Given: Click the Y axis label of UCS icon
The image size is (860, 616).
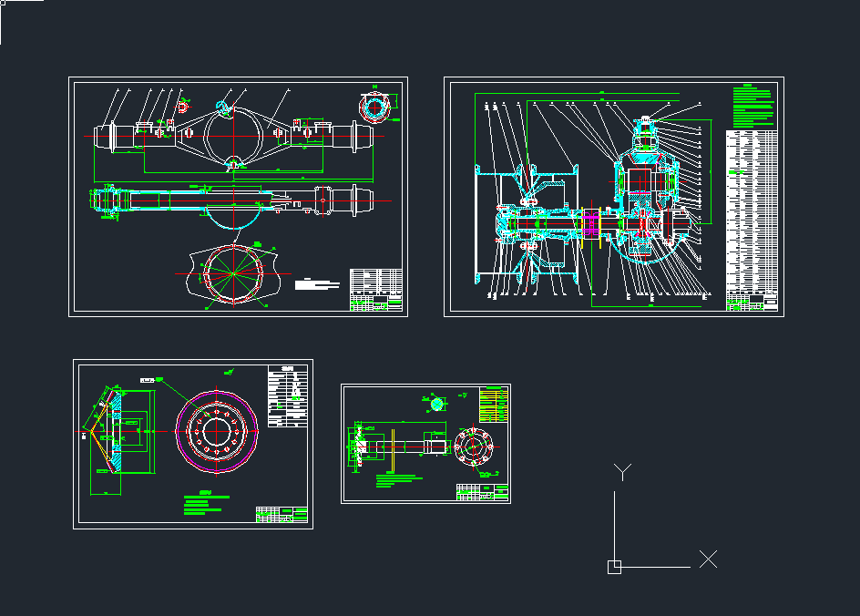Looking at the screenshot, I should (622, 472).
